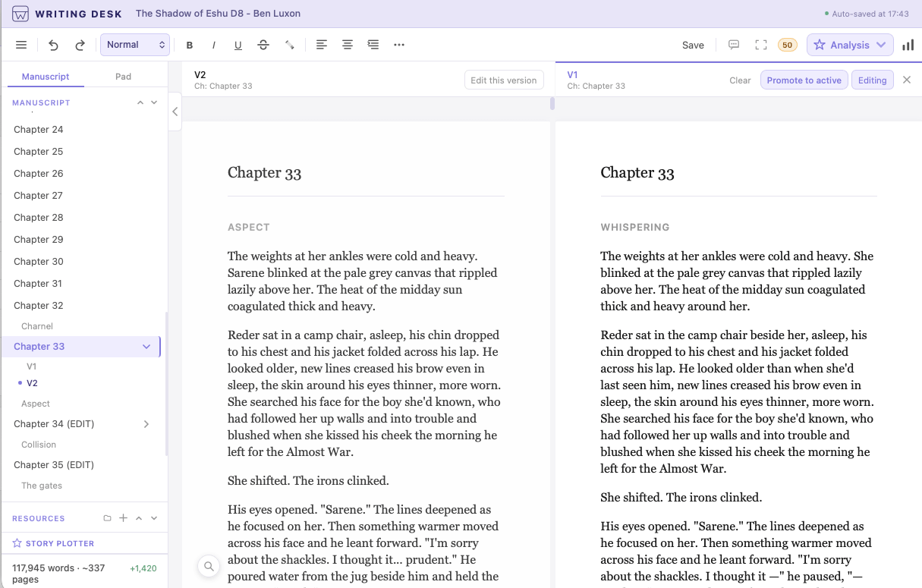Click the WHISPERING heading in V1 pane
Viewport: 922px width, 588px height.
coord(635,227)
